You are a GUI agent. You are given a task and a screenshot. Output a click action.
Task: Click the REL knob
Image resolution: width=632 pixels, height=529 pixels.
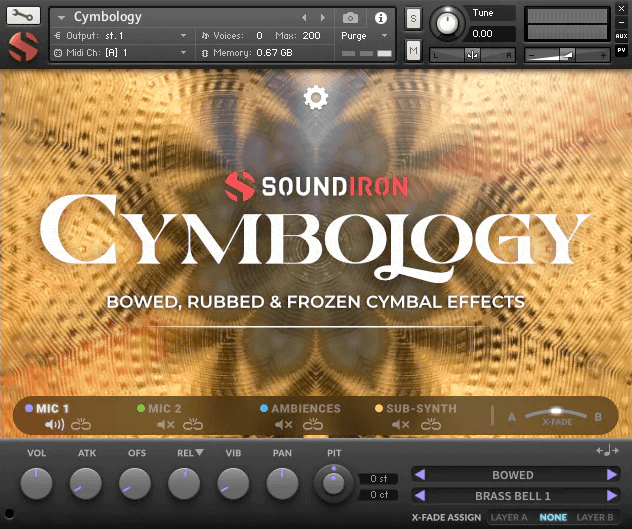point(184,483)
